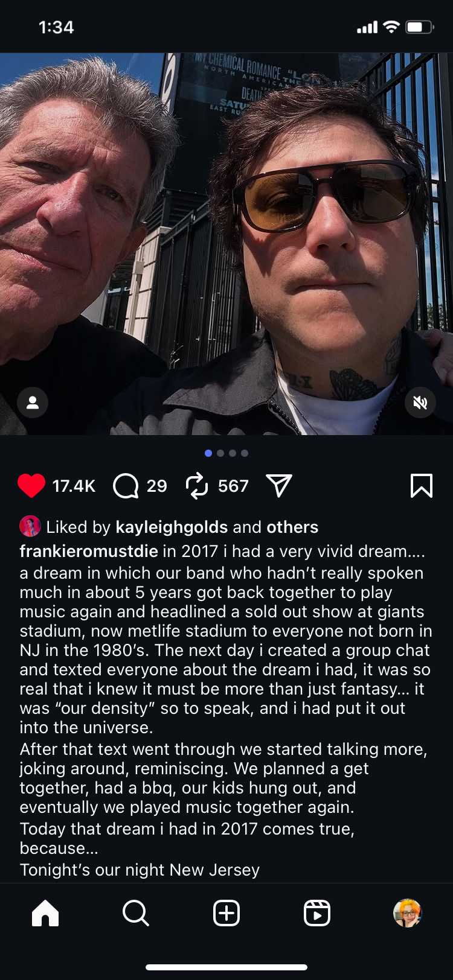This screenshot has width=453, height=980.
Task: Tap the post photo of two men
Action: [x=226, y=244]
